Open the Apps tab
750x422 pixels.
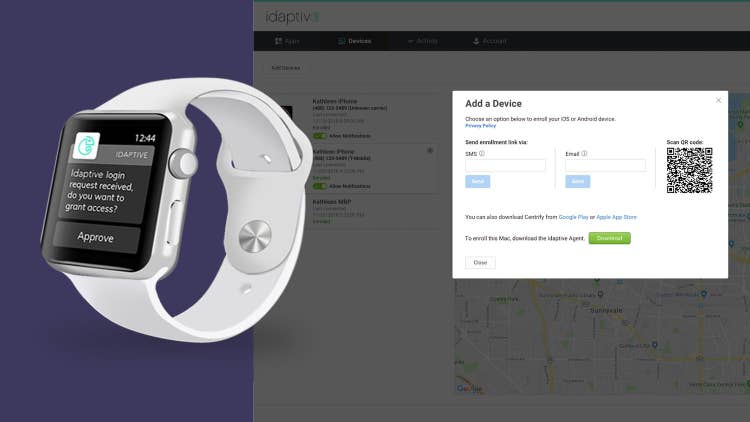(x=287, y=41)
